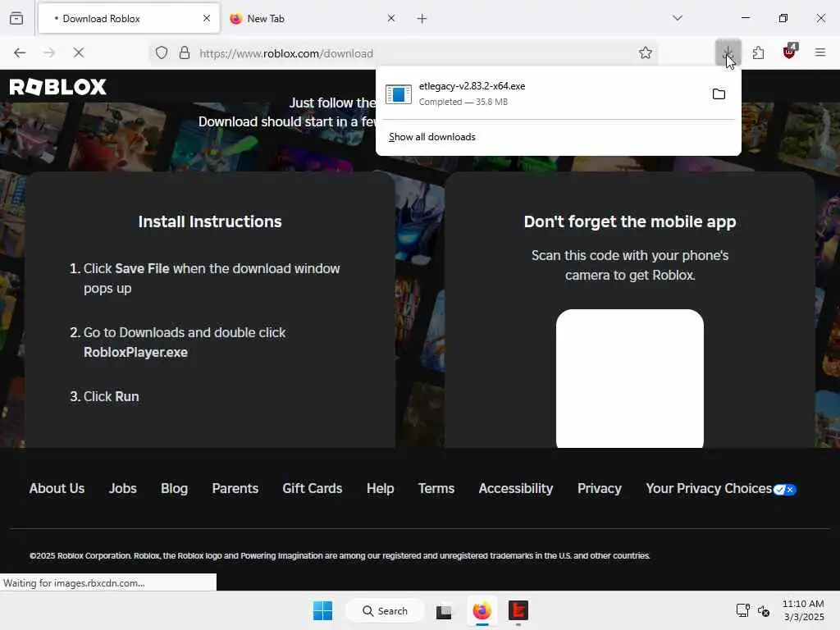This screenshot has width=840, height=630.
Task: Open tracking protection shield icon
Action: [162, 52]
